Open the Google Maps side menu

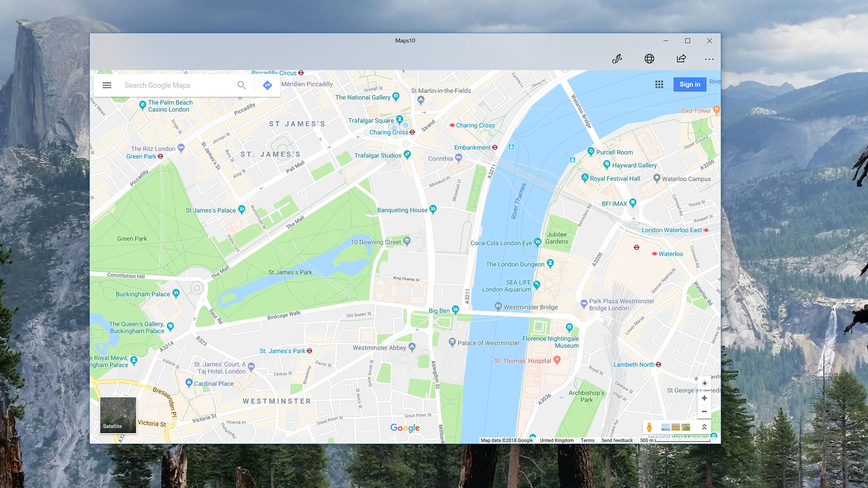[107, 85]
